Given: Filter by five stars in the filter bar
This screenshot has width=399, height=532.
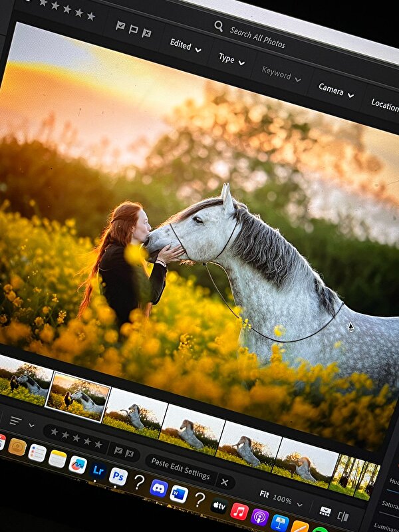Looking at the screenshot, I should [x=90, y=16].
